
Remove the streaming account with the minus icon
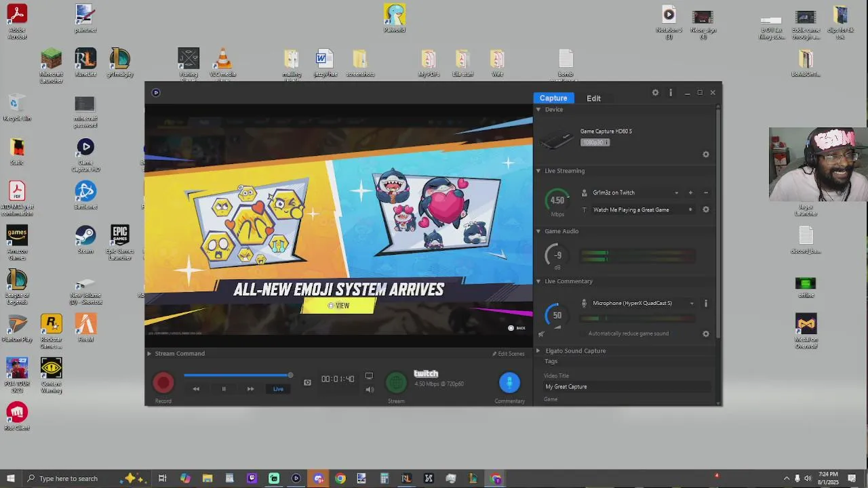(706, 193)
